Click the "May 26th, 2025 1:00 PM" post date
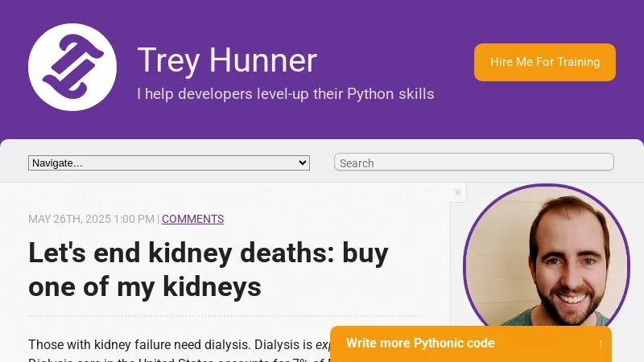 [91, 219]
